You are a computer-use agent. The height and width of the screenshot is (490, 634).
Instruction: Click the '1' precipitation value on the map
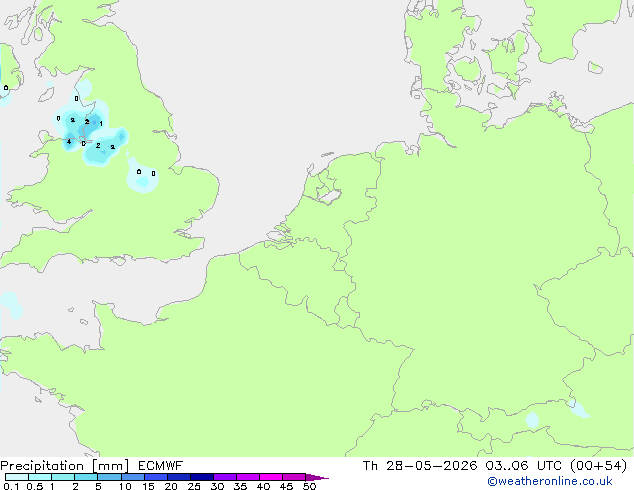click(x=101, y=124)
